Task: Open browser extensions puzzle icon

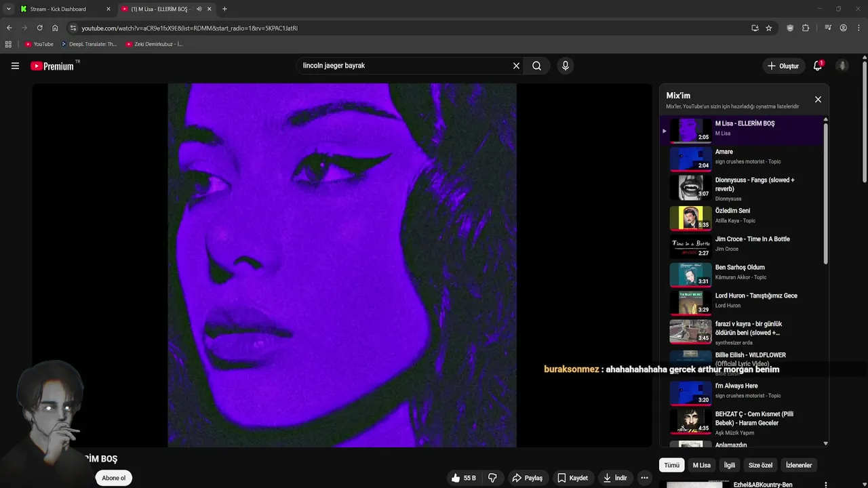Action: click(806, 28)
